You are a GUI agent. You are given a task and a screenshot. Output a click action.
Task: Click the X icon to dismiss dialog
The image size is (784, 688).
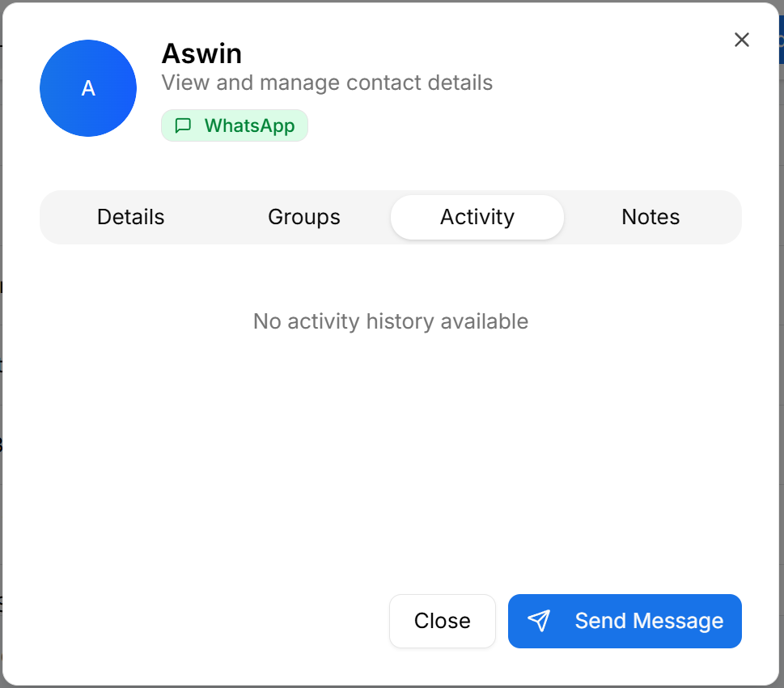click(x=741, y=39)
